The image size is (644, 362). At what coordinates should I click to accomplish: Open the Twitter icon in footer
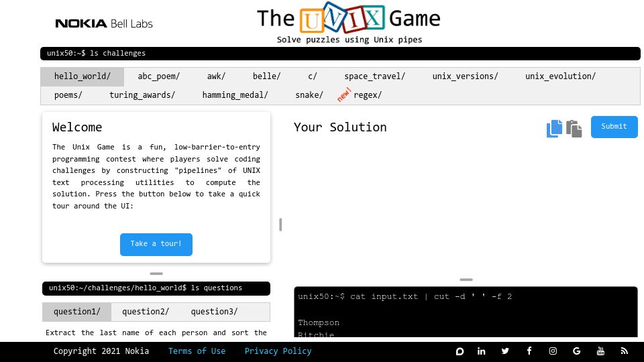[x=505, y=351]
